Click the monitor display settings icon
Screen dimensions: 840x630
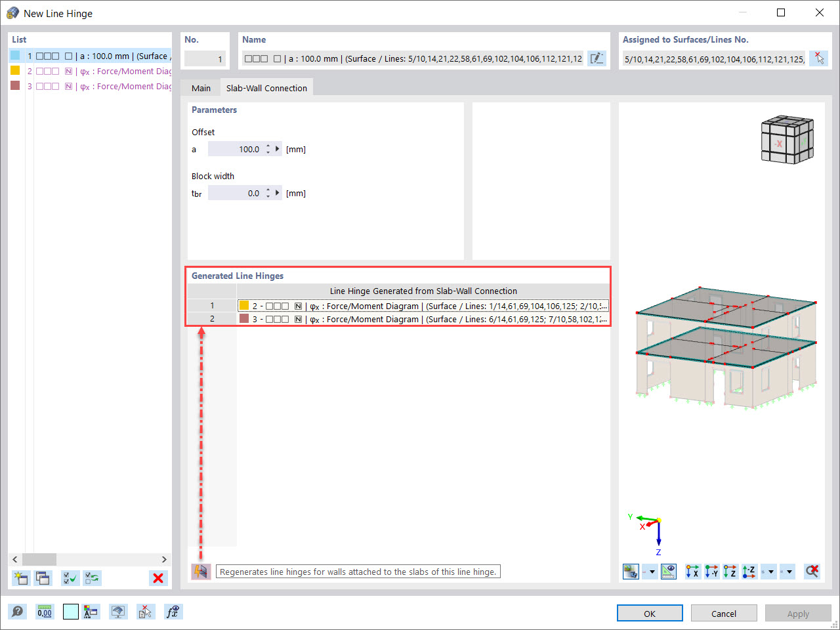click(x=118, y=612)
